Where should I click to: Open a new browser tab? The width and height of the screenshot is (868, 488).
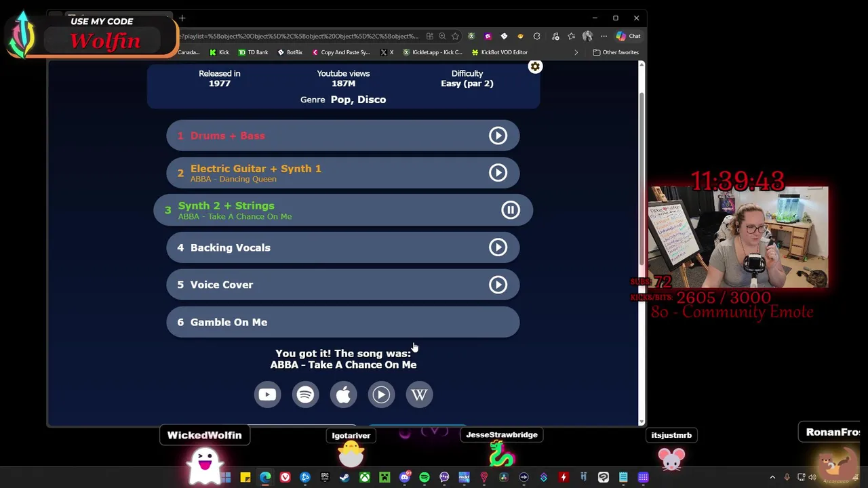(x=182, y=18)
